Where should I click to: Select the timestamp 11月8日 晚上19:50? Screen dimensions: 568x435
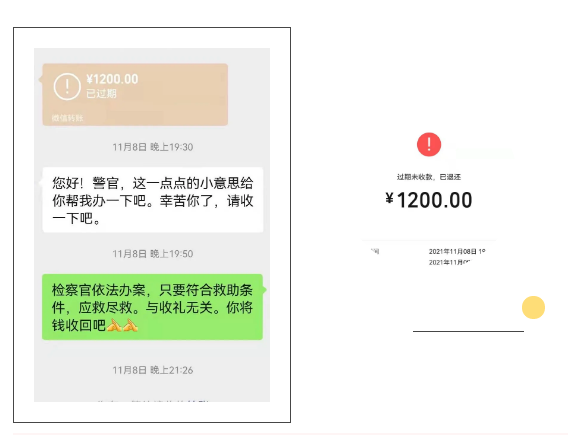click(x=153, y=254)
